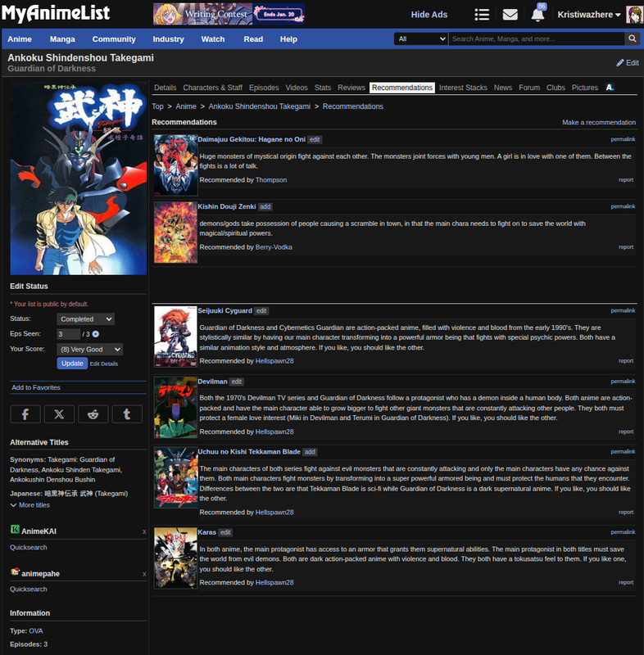Open the Kristiwazhere account dropdown
The image size is (644, 655).
589,15
